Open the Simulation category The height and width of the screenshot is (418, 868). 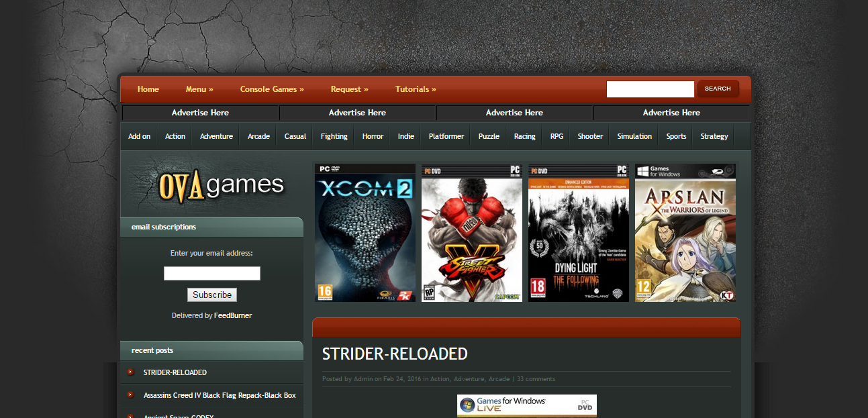634,136
